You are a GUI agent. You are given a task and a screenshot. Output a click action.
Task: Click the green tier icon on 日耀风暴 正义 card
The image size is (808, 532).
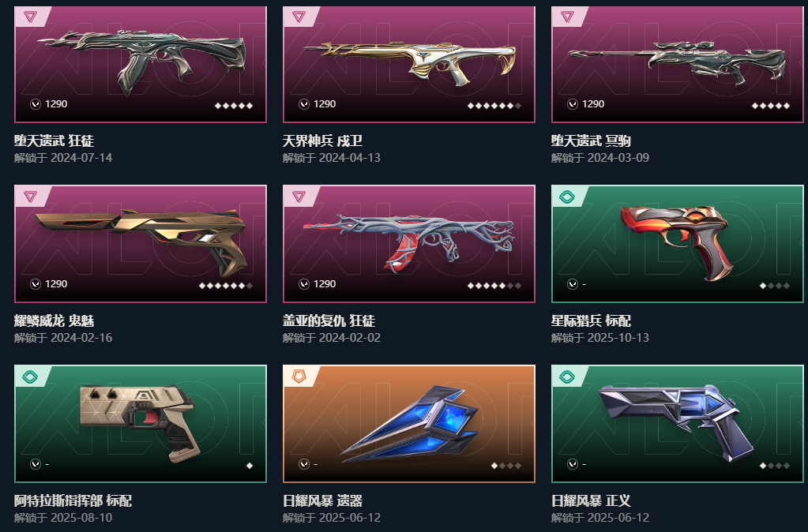tap(567, 377)
